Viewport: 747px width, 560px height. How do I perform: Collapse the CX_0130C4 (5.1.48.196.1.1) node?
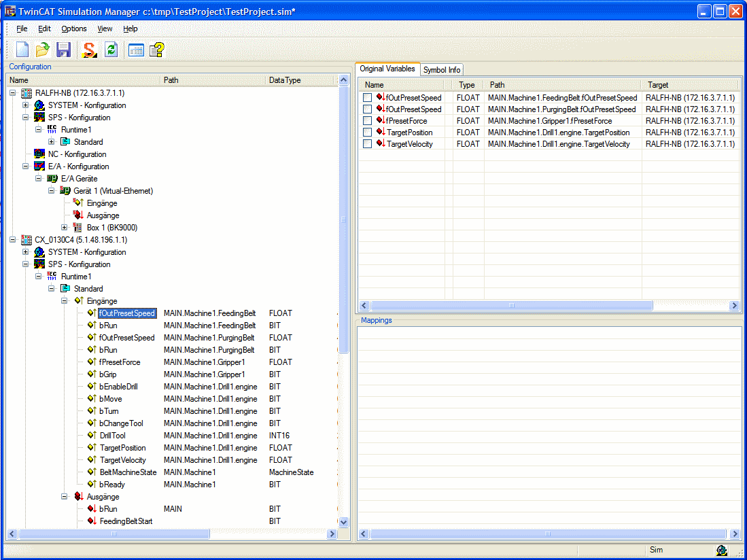[13, 239]
